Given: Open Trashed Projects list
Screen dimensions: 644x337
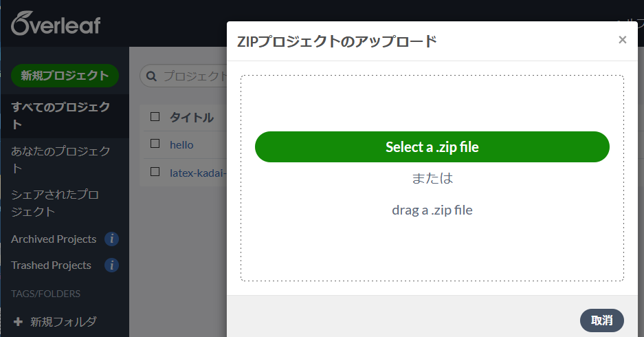Looking at the screenshot, I should (x=51, y=265).
